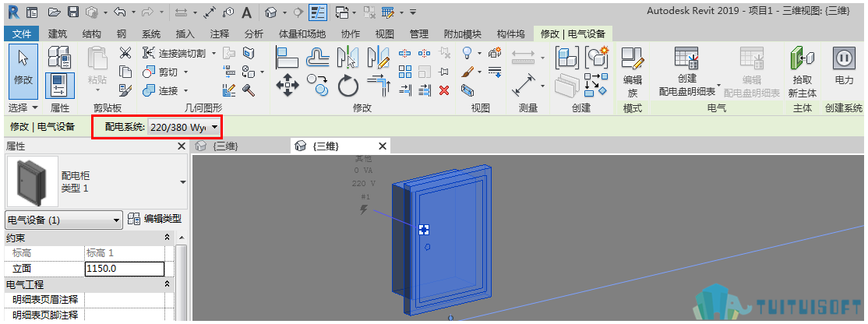868x324 pixels.
Task: Click the Selection Box icon in 视图 panel
Action: pos(468,90)
